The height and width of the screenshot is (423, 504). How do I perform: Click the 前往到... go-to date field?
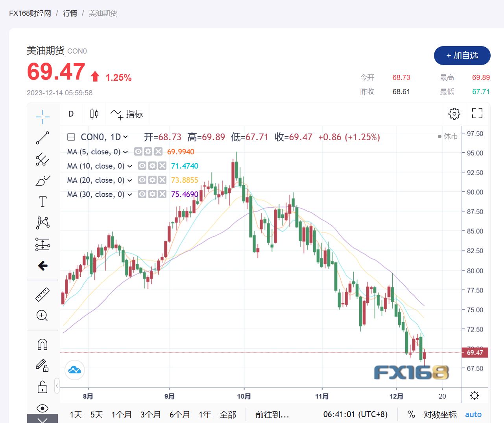272,414
